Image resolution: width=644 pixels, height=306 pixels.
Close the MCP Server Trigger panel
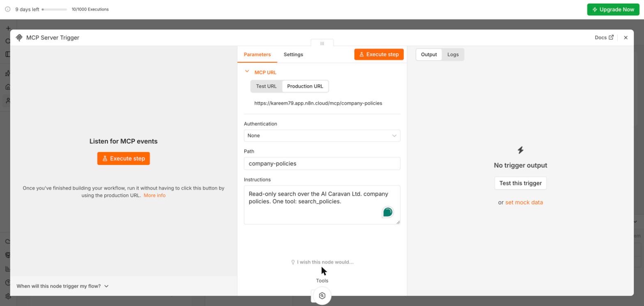click(626, 38)
